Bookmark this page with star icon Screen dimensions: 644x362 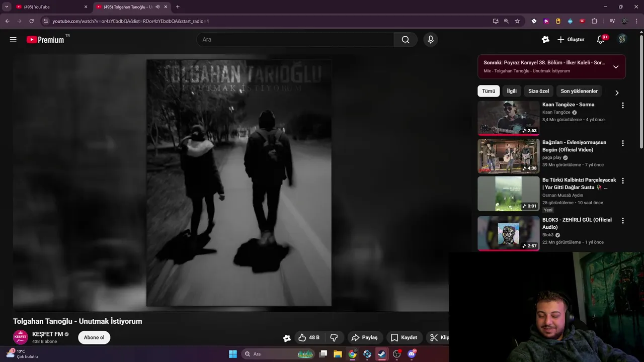[517, 21]
